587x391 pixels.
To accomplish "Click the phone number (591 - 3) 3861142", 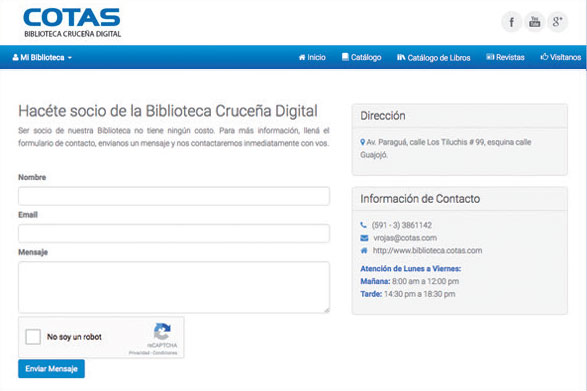I will coord(402,225).
